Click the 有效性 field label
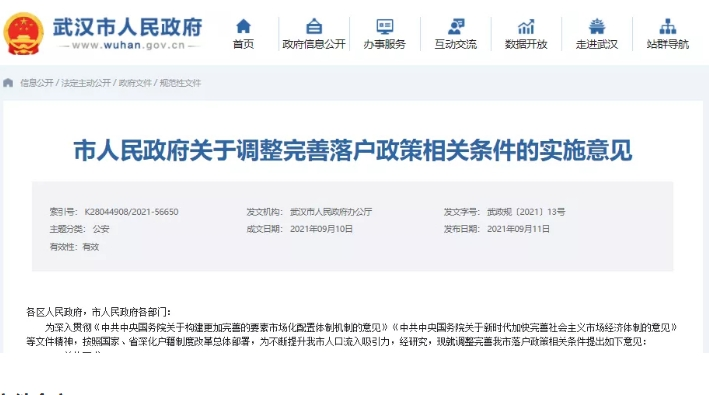Viewport: 709px width, 395px height. pyautogui.click(x=63, y=247)
